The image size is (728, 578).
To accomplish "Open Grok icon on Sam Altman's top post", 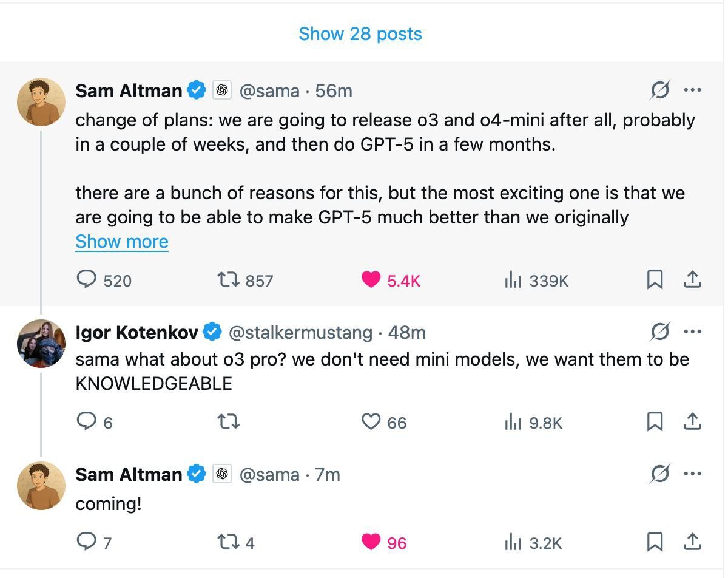I will (x=659, y=91).
